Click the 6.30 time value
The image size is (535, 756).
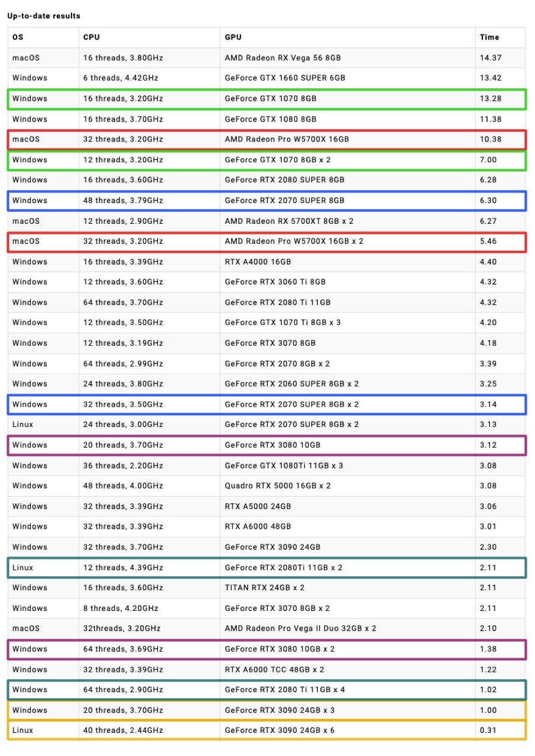[488, 201]
